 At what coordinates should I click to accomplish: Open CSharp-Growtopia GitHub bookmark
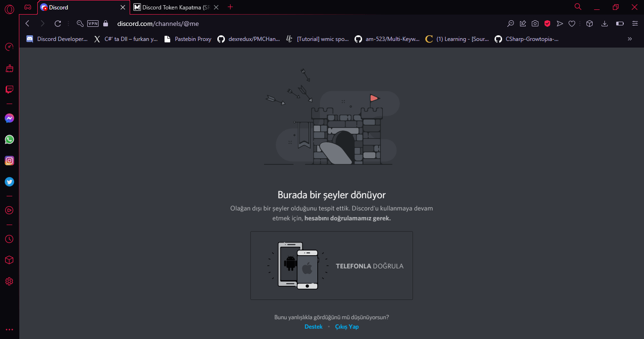point(527,39)
